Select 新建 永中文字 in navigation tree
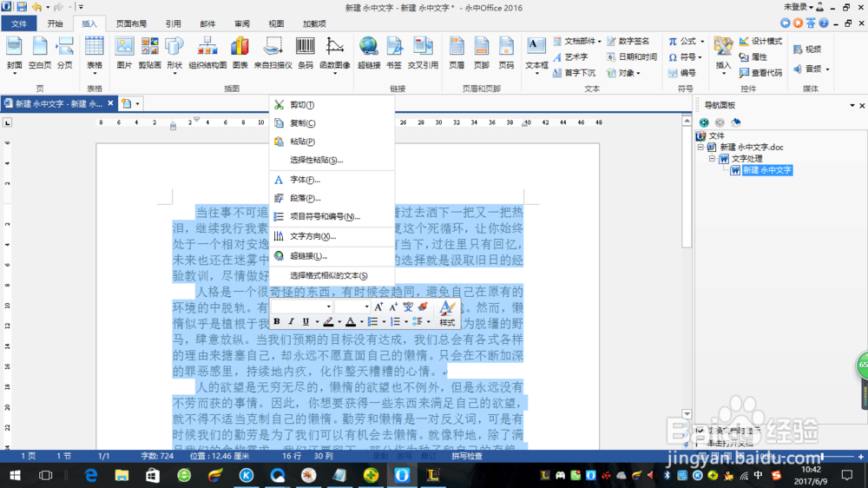The width and height of the screenshot is (868, 488). pos(767,170)
